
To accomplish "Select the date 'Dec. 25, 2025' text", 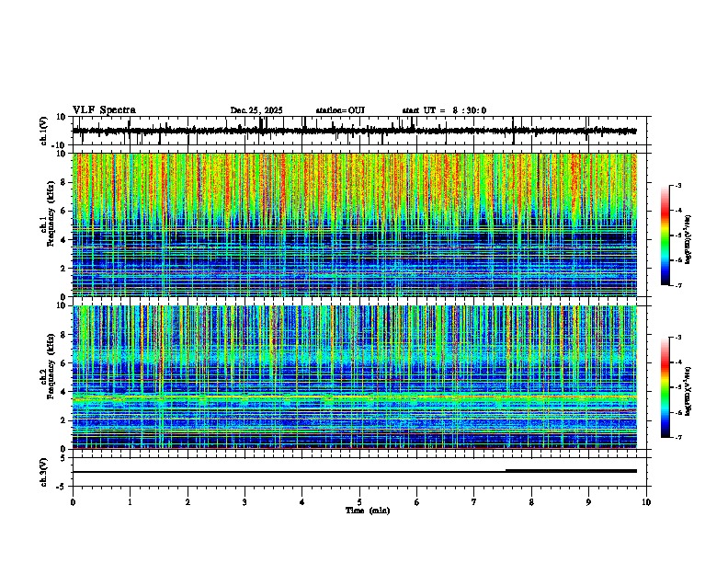I will pyautogui.click(x=256, y=110).
